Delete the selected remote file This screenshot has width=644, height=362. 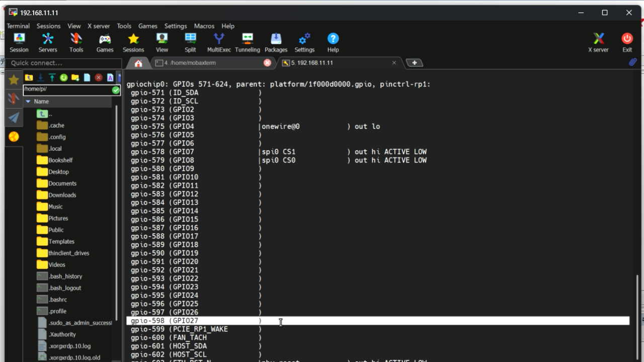(98, 77)
